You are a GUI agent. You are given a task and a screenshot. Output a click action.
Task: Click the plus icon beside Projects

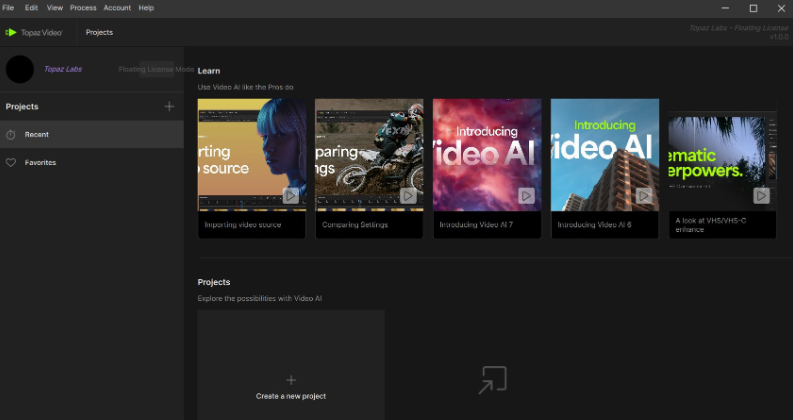click(x=169, y=106)
